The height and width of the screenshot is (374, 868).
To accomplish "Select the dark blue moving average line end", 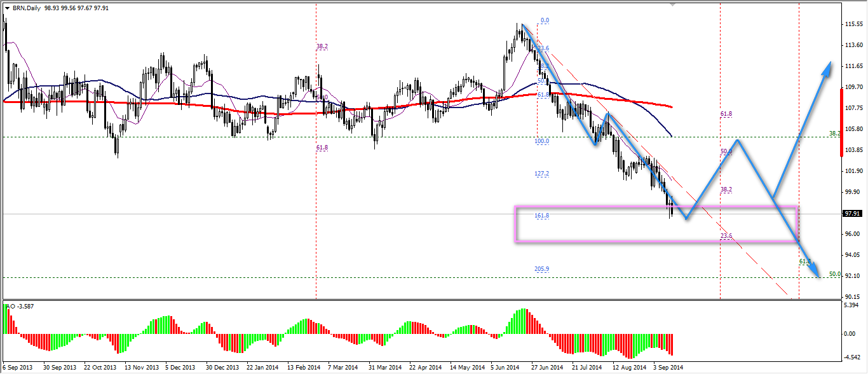I will (670, 135).
